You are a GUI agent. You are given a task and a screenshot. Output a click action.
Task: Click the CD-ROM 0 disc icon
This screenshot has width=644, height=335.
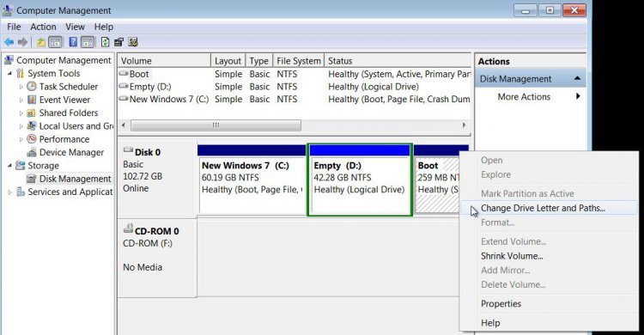point(129,228)
